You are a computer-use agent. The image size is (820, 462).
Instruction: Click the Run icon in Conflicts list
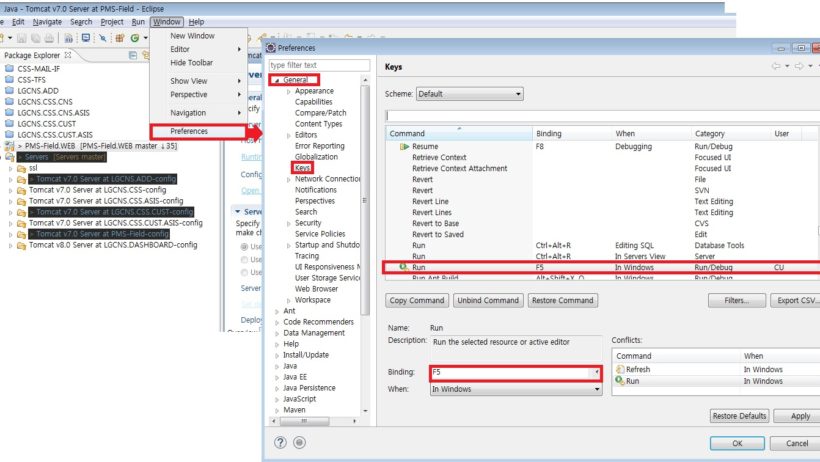pyautogui.click(x=620, y=381)
